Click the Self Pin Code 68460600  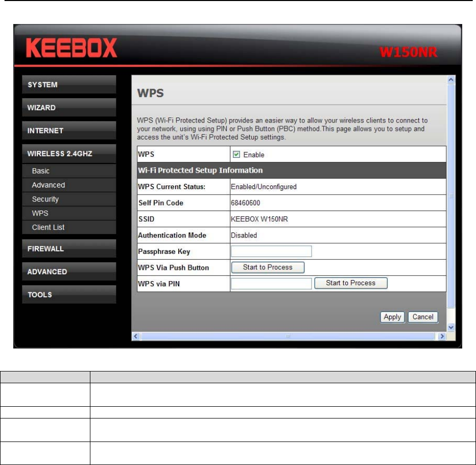click(245, 203)
